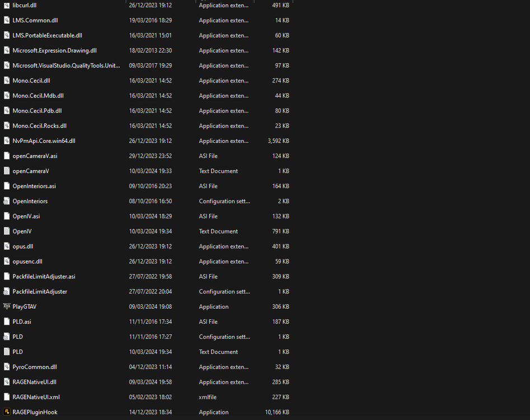
Task: Select the PackfileLimitAdjuster configuration gear icon
Action: pyautogui.click(x=6, y=292)
